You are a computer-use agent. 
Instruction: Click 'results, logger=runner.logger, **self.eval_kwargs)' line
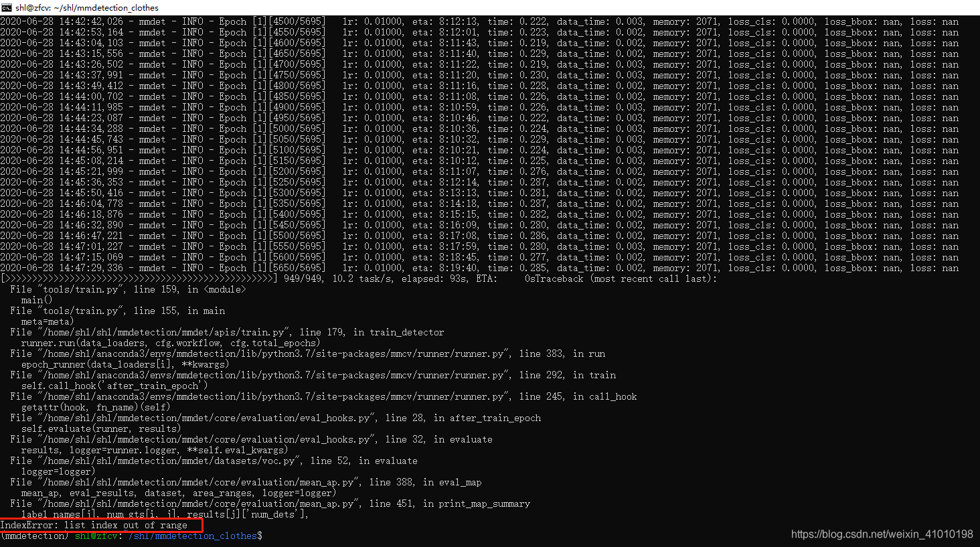click(155, 450)
